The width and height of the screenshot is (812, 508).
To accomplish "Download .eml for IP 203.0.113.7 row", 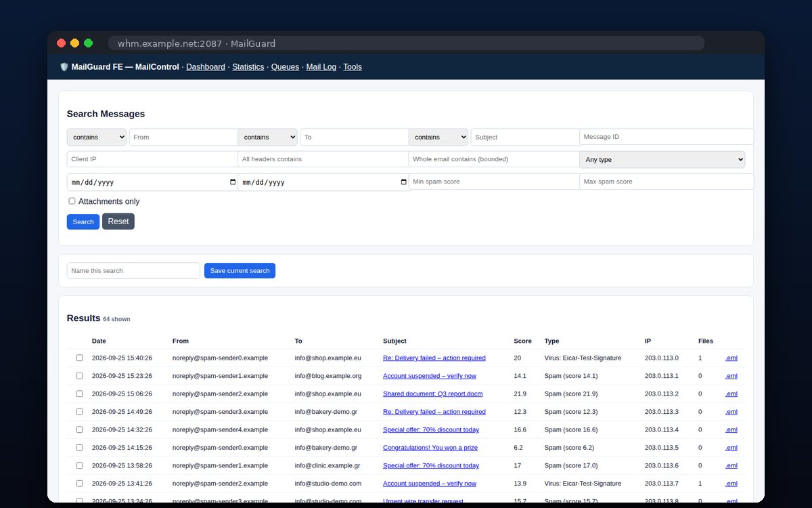I will pyautogui.click(x=731, y=484).
